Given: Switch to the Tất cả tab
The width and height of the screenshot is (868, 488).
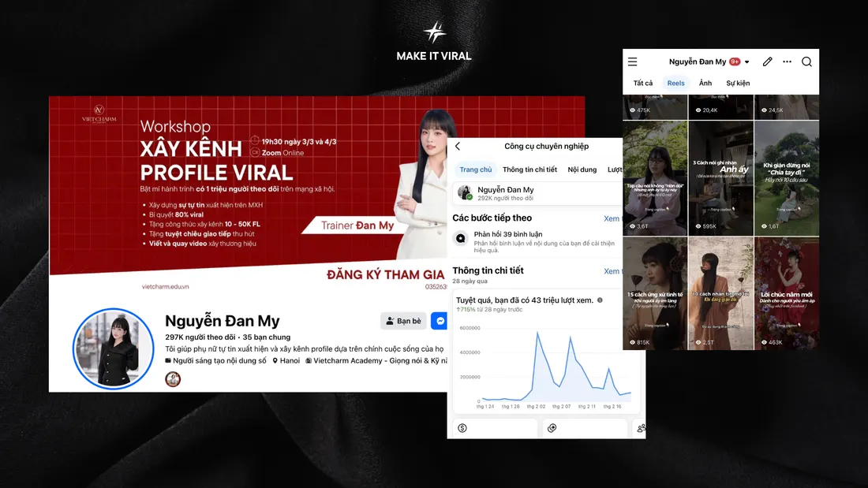Looking at the screenshot, I should 642,83.
